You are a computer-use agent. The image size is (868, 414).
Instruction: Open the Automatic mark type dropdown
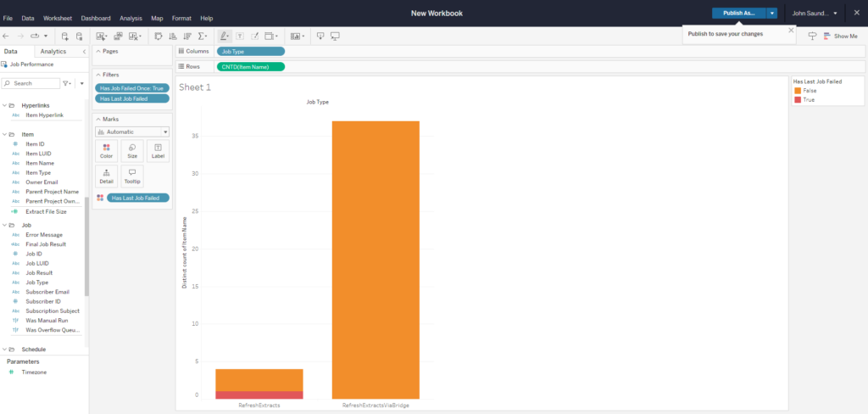click(131, 131)
